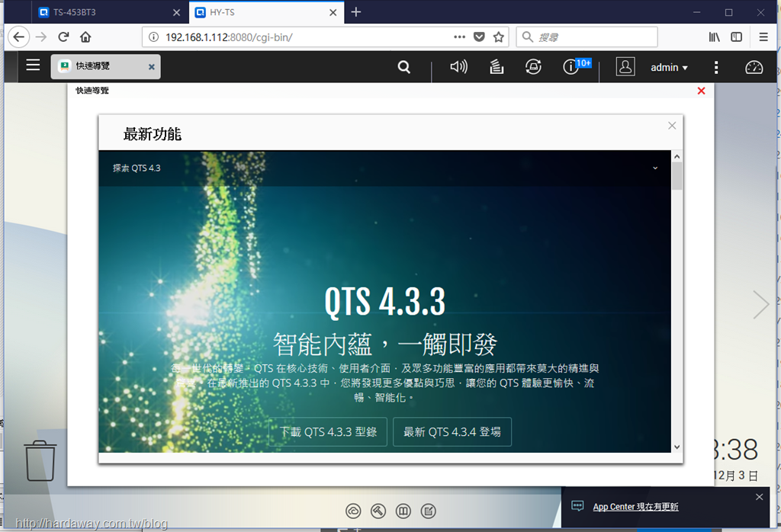Screen dimensions: 781x532
Task: Click the notification message bubble icon
Action: (577, 506)
